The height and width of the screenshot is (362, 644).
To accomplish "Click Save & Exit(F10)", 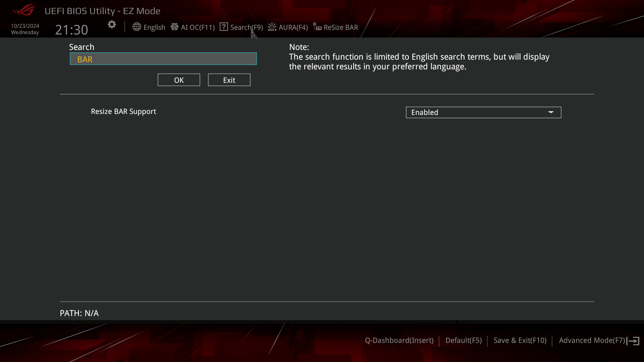I will pos(520,340).
